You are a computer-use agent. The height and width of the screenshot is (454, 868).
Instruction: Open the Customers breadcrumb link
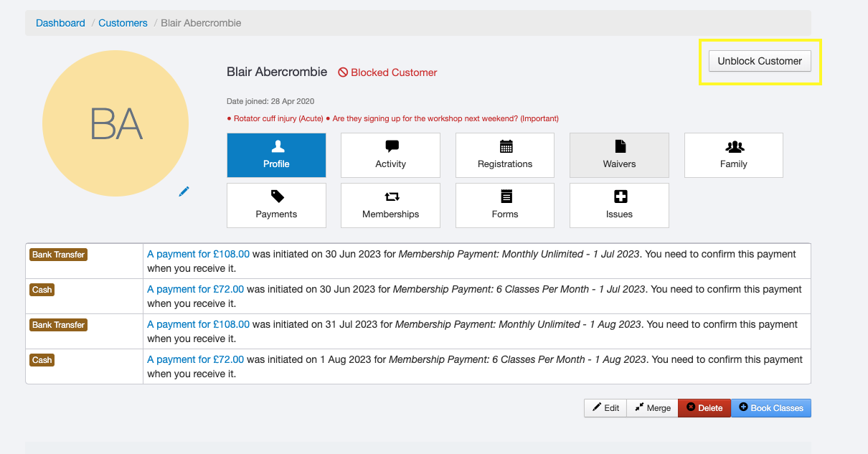click(x=123, y=23)
